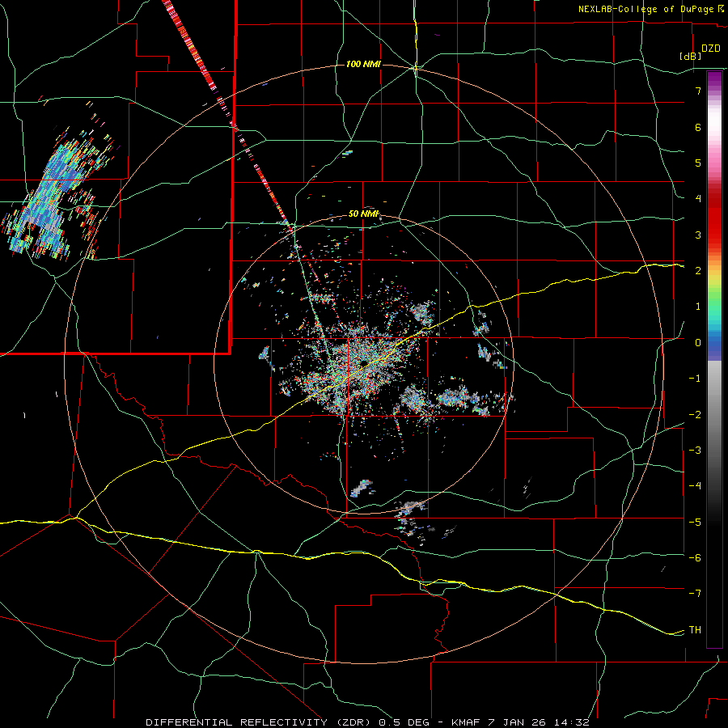Click the radar site center dot
The width and height of the screenshot is (728, 728).
(363, 363)
